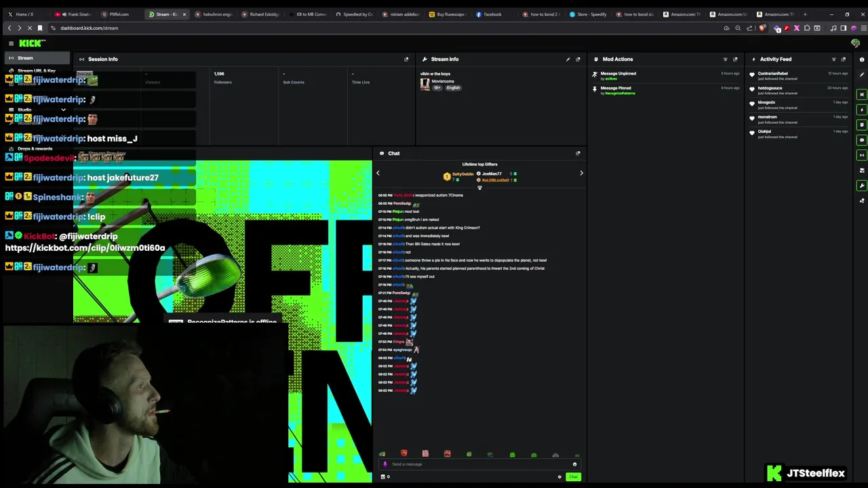
Task: Expand the Studio sidebar section
Action: tap(63, 110)
